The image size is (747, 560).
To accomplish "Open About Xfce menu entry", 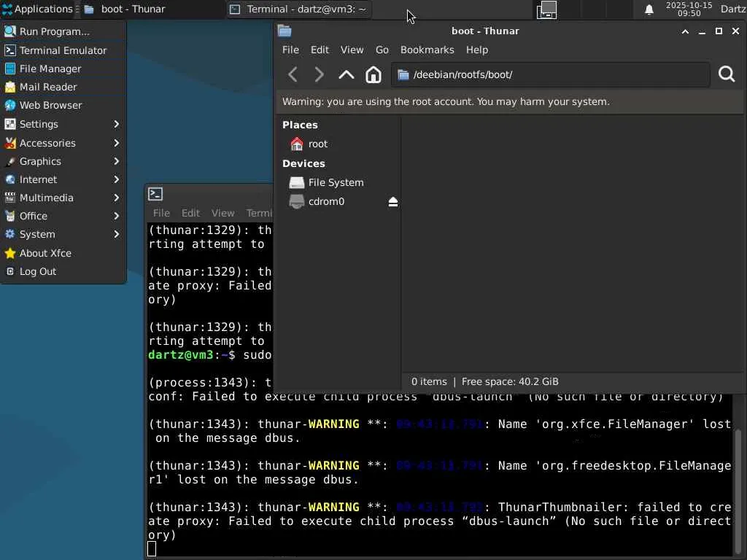I will [63, 253].
